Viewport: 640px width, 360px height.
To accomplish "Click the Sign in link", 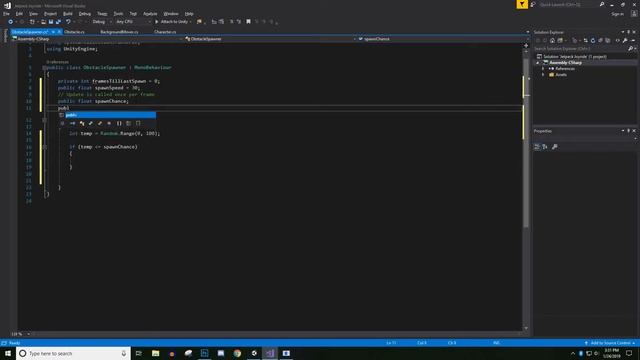I will point(618,14).
